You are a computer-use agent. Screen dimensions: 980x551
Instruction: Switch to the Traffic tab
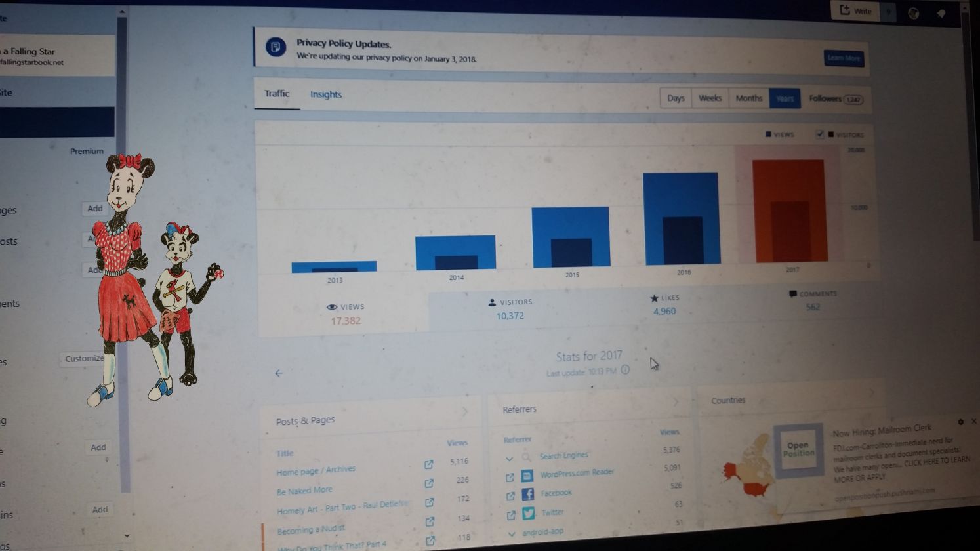(x=277, y=94)
